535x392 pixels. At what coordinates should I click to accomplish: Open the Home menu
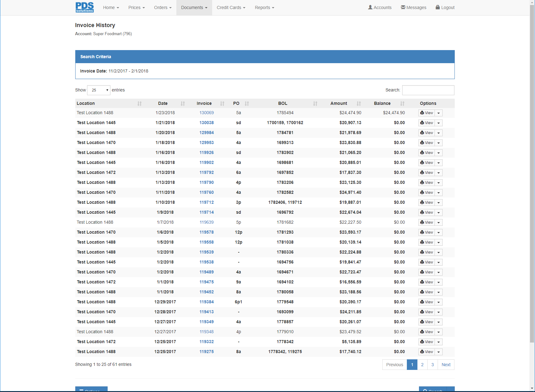111,7
